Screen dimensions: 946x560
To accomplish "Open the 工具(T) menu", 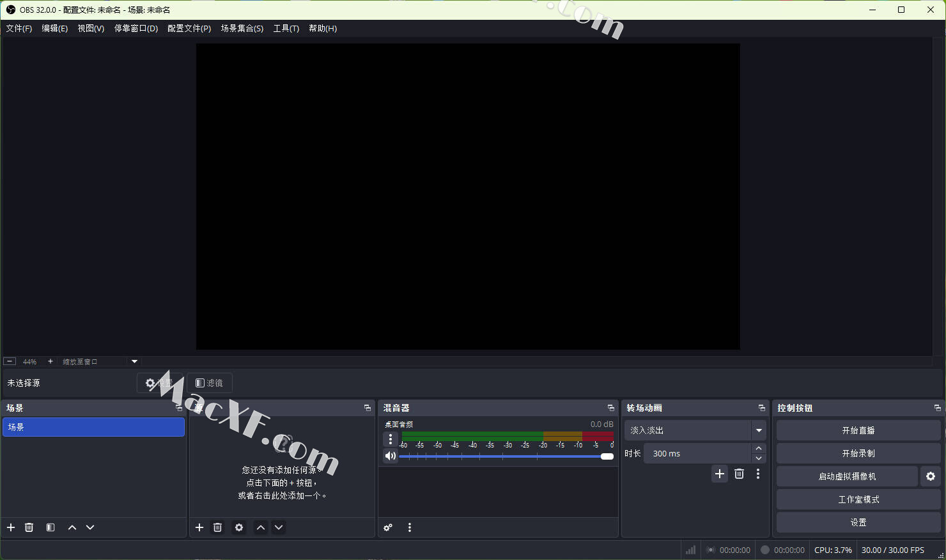I will [286, 28].
